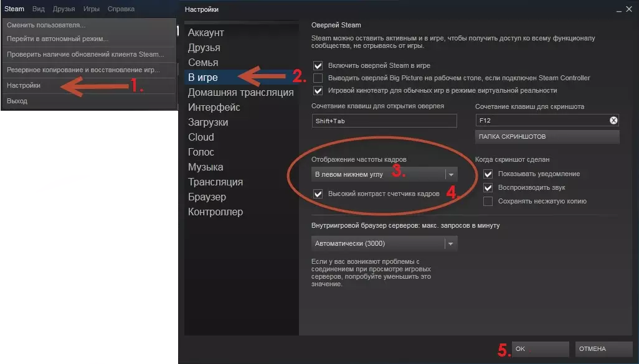The height and width of the screenshot is (364, 639).
Task: Open Интерфейс settings section
Action: coord(241,108)
